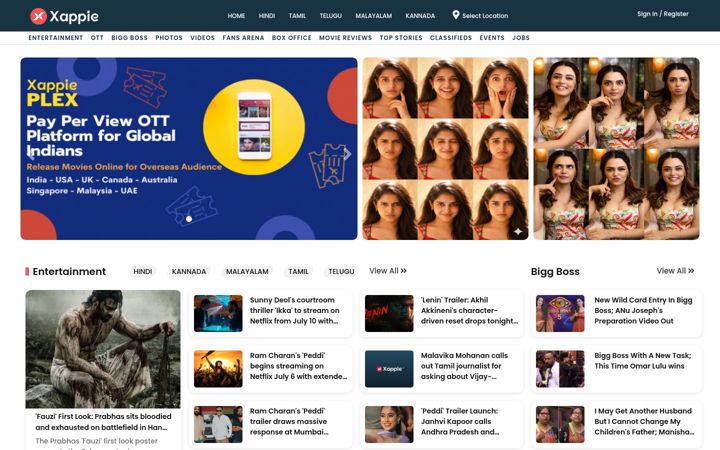The width and height of the screenshot is (720, 450).
Task: Open VIDEOS section
Action: (202, 38)
